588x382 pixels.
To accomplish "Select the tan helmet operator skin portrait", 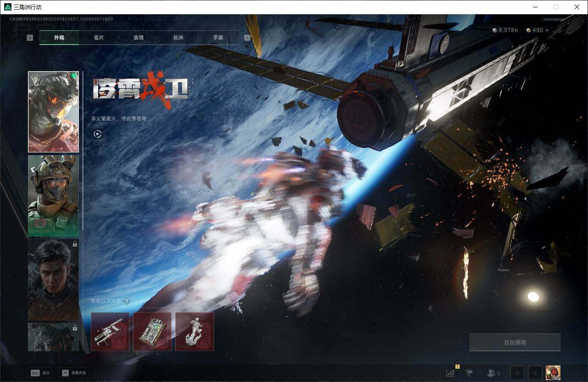I will 53,196.
